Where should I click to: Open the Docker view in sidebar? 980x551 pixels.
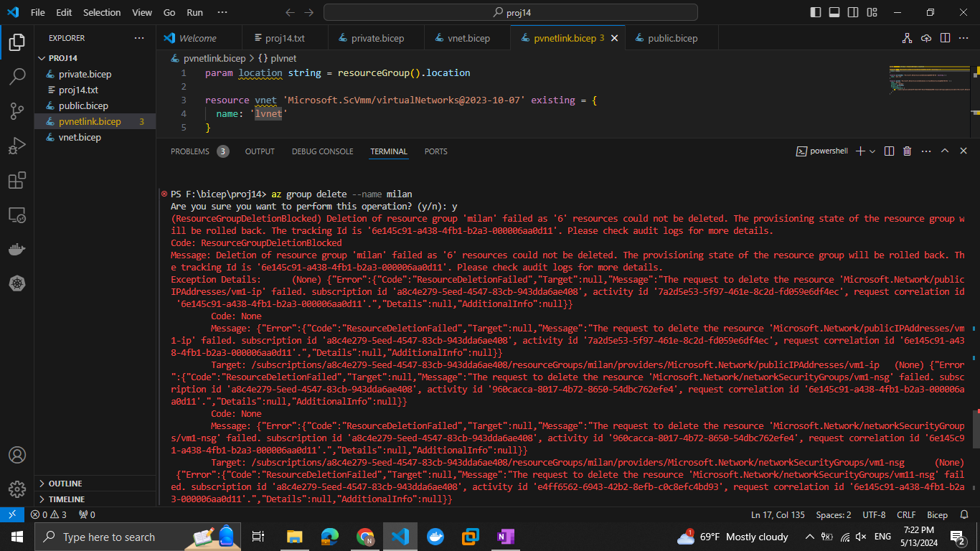click(x=17, y=250)
